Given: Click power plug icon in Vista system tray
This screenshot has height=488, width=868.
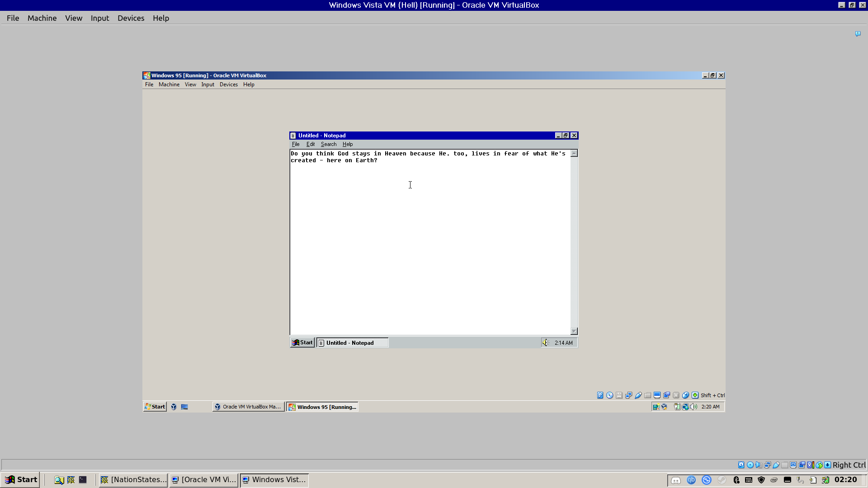Looking at the screenshot, I should tap(677, 407).
